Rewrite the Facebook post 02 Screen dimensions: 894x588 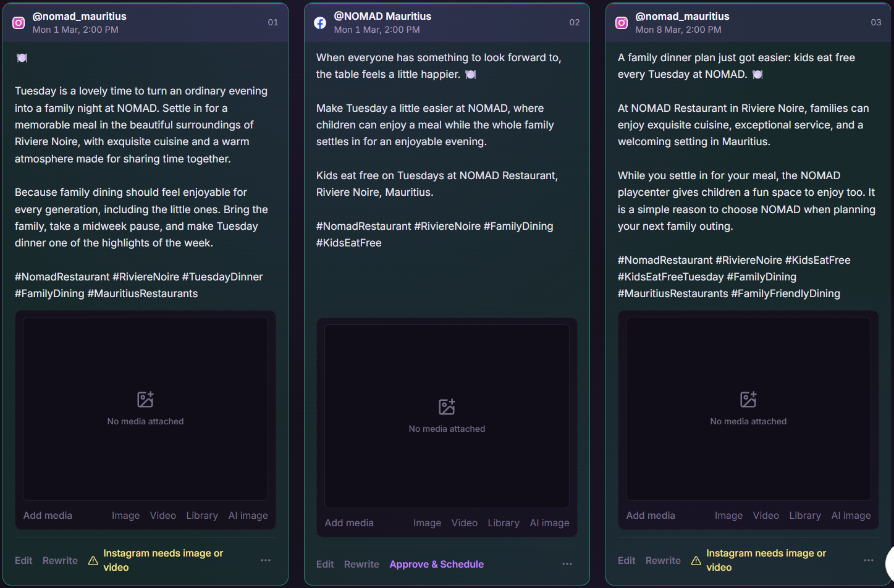coord(361,564)
